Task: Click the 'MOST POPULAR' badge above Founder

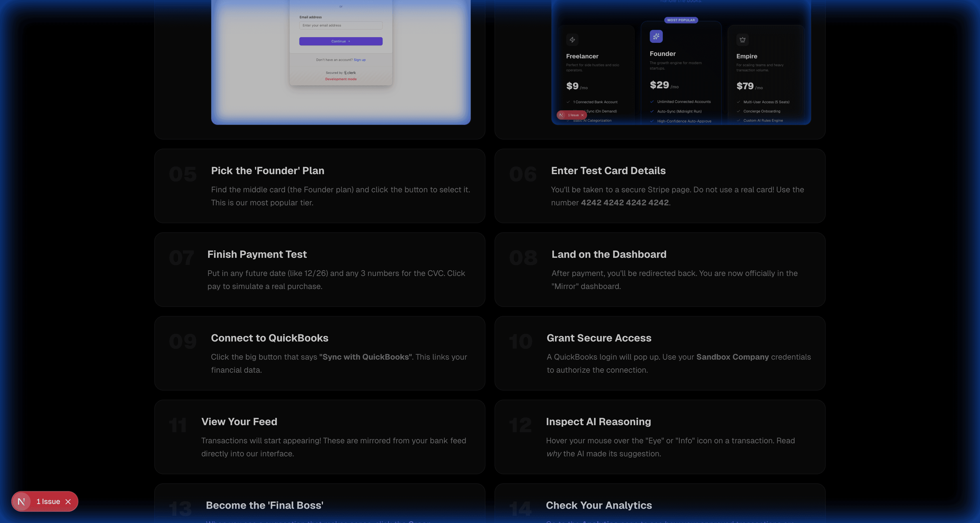Action: pos(681,20)
